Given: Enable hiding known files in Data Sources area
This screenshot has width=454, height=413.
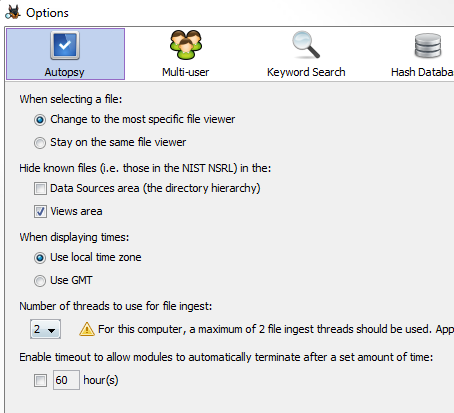Looking at the screenshot, I should pos(40,188).
